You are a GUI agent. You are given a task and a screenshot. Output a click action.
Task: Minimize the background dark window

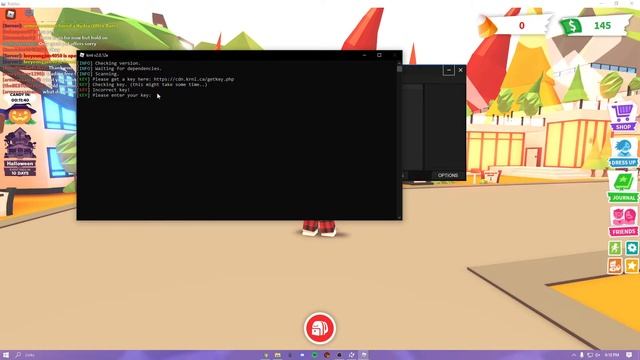pos(449,70)
